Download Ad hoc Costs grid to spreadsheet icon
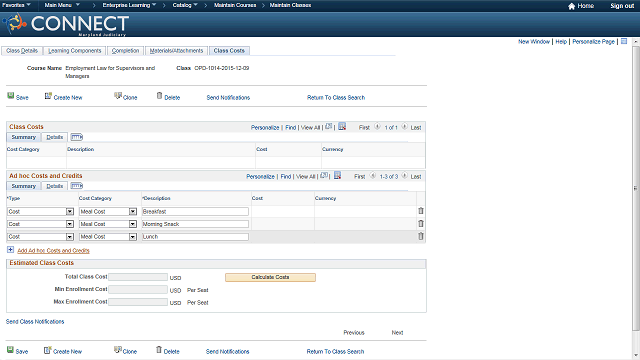 [x=338, y=176]
